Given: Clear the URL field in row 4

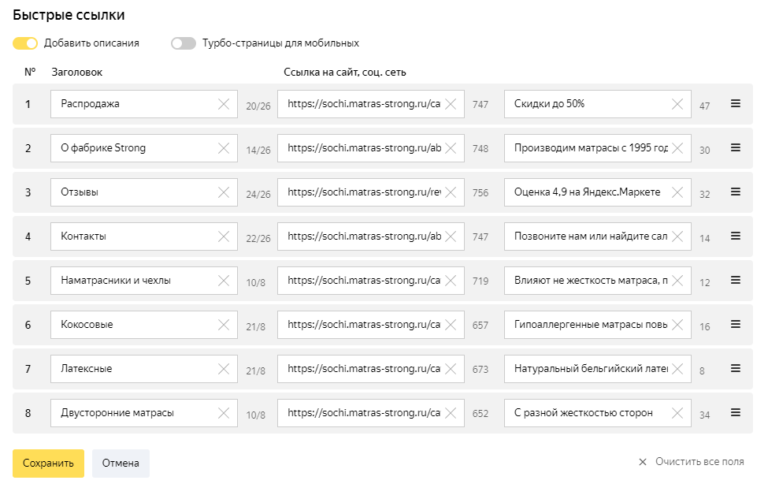Looking at the screenshot, I should [x=451, y=236].
